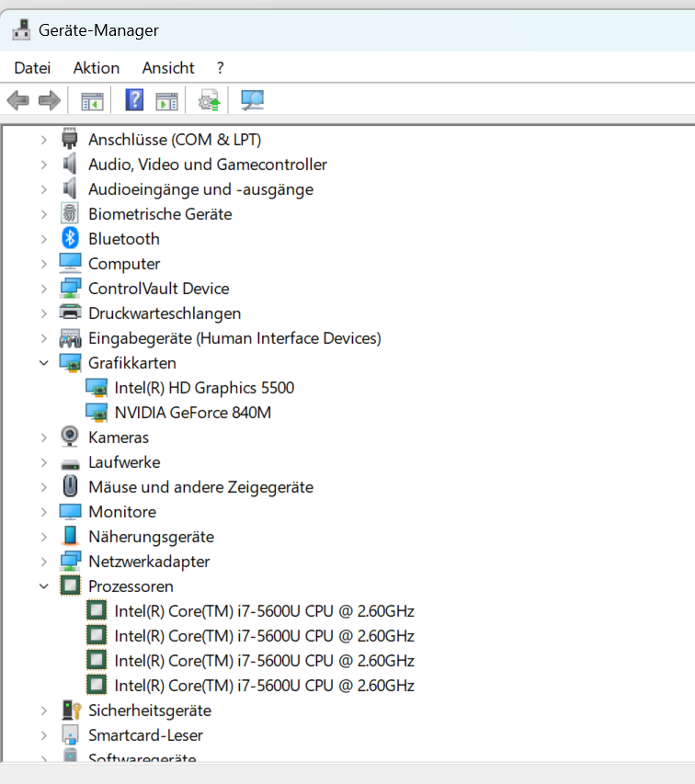
Task: Expand Audio, Video und Gamecontroller node
Action: pyautogui.click(x=44, y=165)
